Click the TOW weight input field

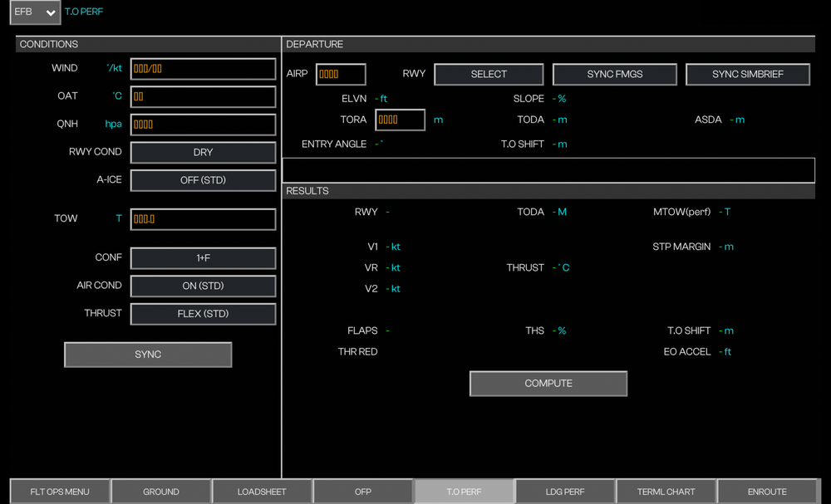203,219
